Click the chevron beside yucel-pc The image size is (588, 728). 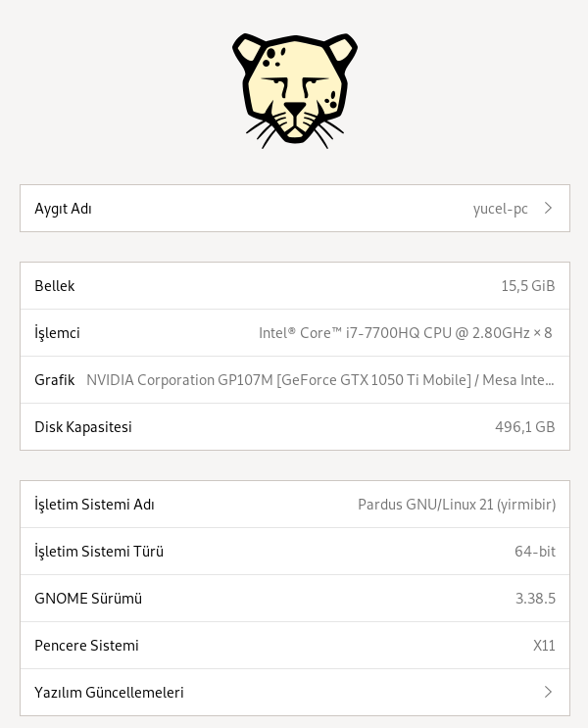coord(548,209)
